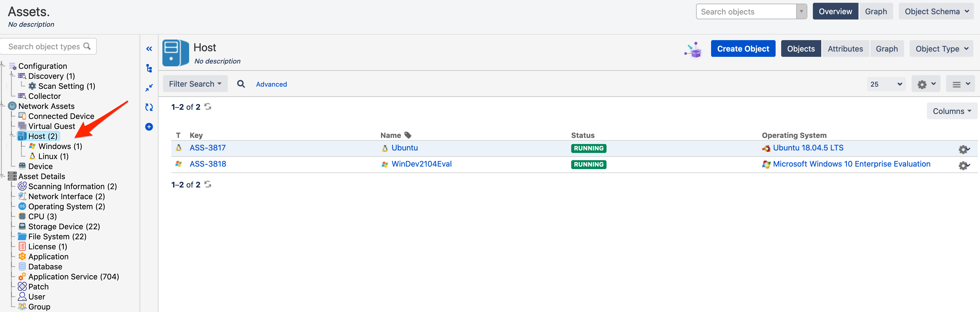The height and width of the screenshot is (312, 980).
Task: Click the tree hierarchy icon in side strip
Action: pos(149,69)
